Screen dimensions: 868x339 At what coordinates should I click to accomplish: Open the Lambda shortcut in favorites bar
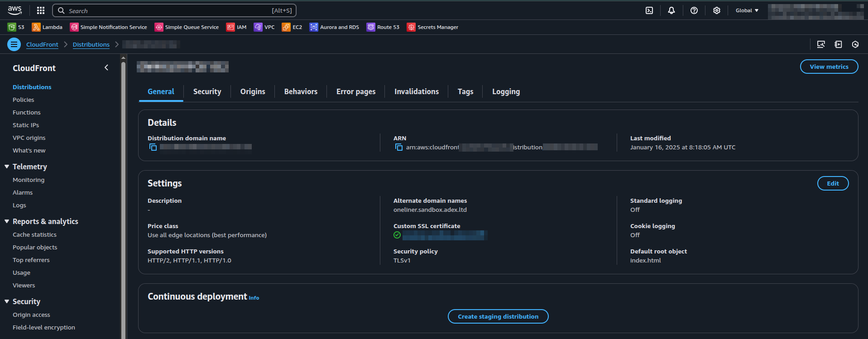coord(47,27)
